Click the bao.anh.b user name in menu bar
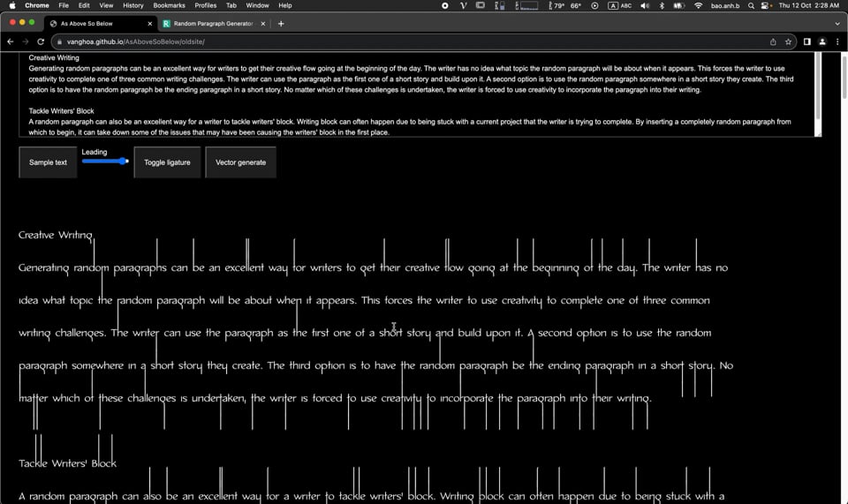Image resolution: width=848 pixels, height=504 pixels. click(724, 5)
